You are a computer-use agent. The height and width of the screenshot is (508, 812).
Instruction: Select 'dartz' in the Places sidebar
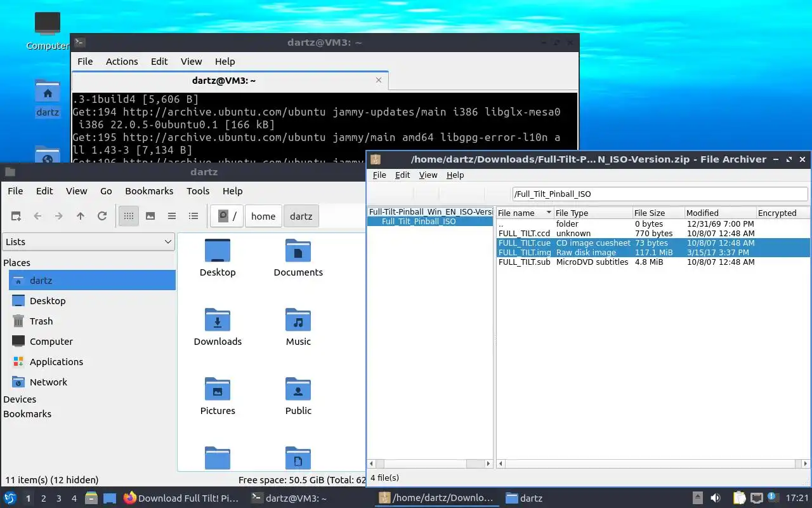(92, 280)
